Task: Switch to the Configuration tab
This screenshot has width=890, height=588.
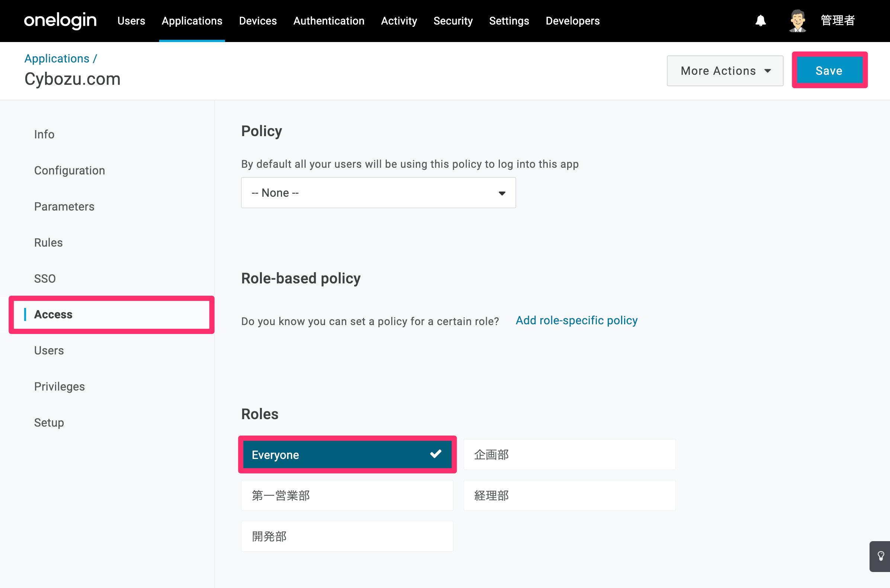Action: (x=69, y=170)
